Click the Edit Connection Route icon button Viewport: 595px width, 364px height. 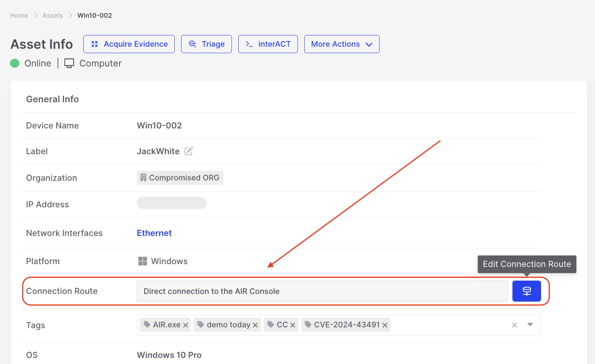pyautogui.click(x=526, y=291)
